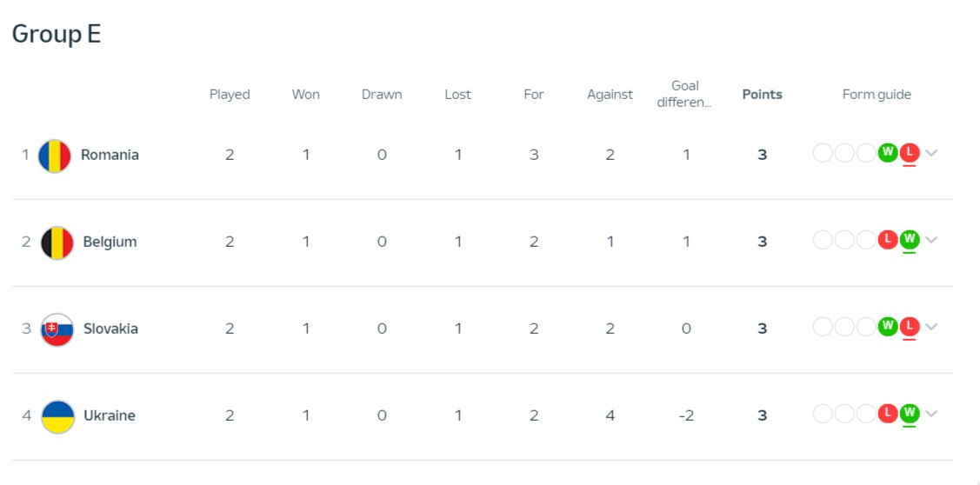This screenshot has width=980, height=485.
Task: Click the Belgium flag icon
Action: (x=57, y=242)
